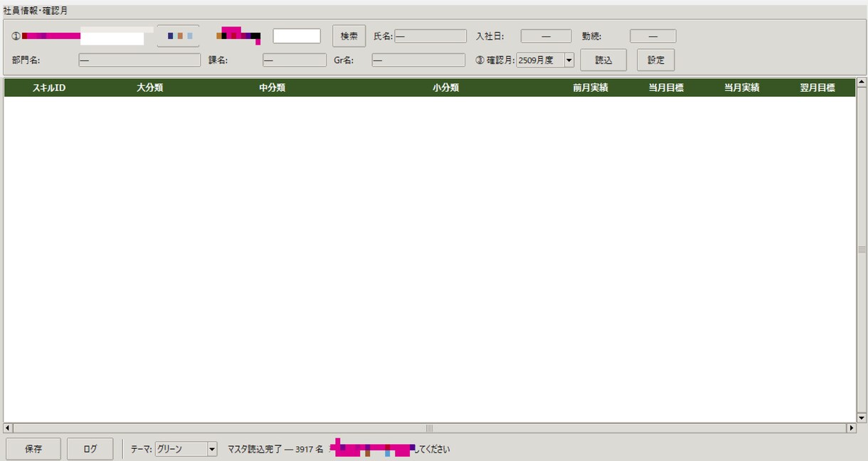The width and height of the screenshot is (868, 461).
Task: Click the 当月実績 column header
Action: click(x=741, y=88)
